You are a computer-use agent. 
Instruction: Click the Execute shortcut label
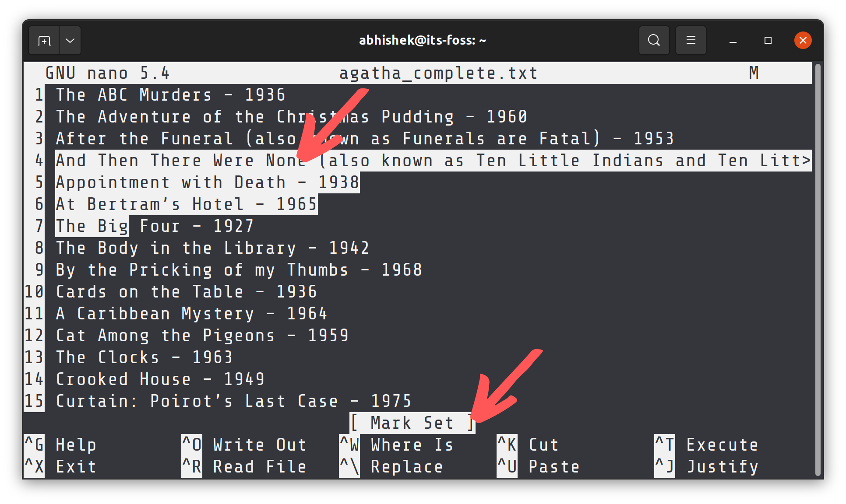[722, 444]
